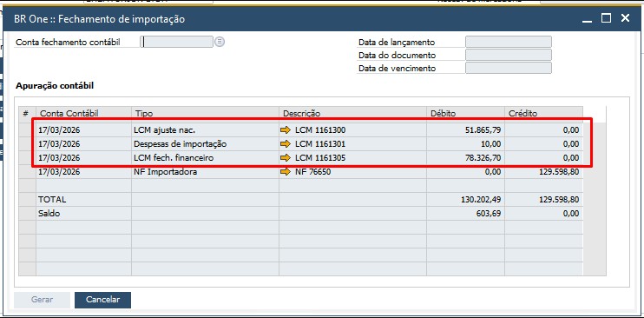Viewport: 644px width, 318px height.
Task: Click the debit value 78.326,70
Action: 482,157
